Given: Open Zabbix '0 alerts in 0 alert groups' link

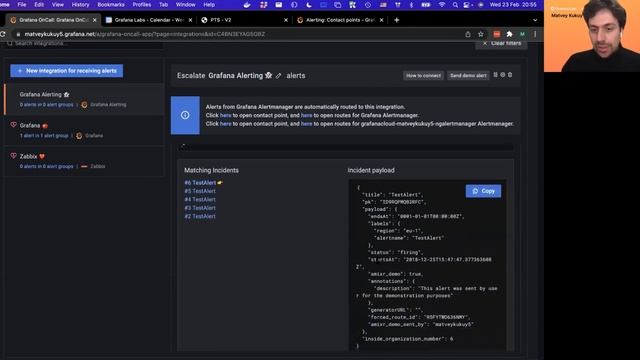Looking at the screenshot, I should click(x=47, y=167).
